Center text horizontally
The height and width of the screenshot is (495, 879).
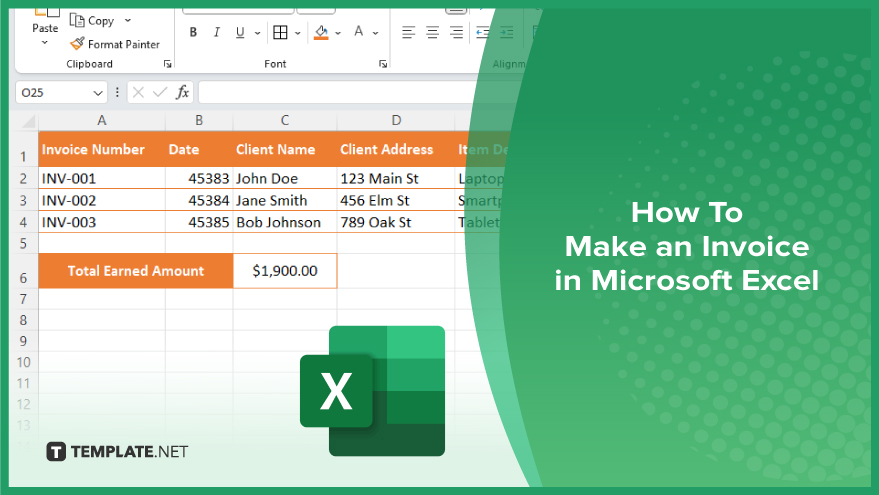pyautogui.click(x=432, y=33)
